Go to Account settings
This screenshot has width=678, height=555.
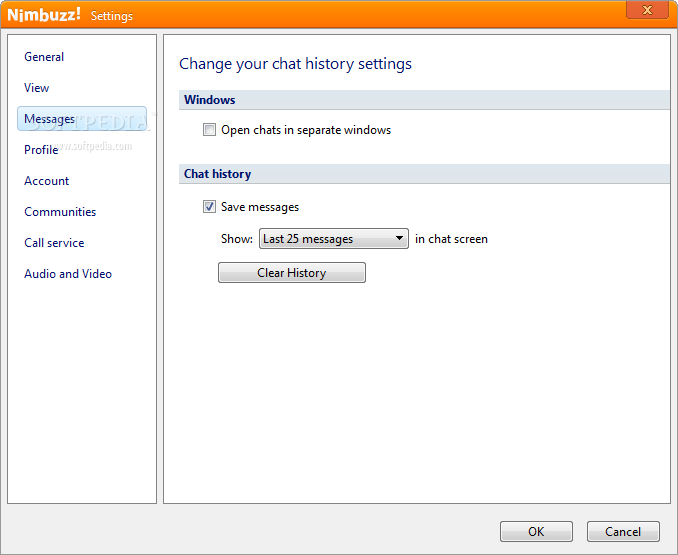pyautogui.click(x=46, y=181)
